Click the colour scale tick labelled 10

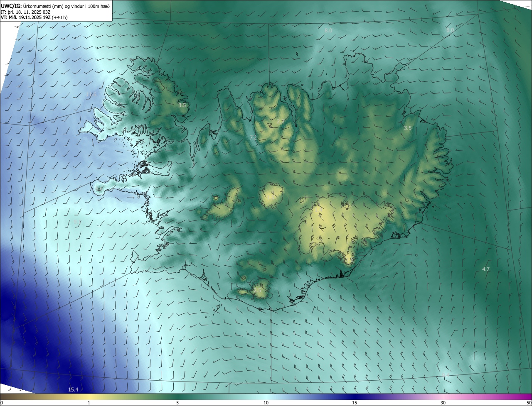pyautogui.click(x=266, y=403)
